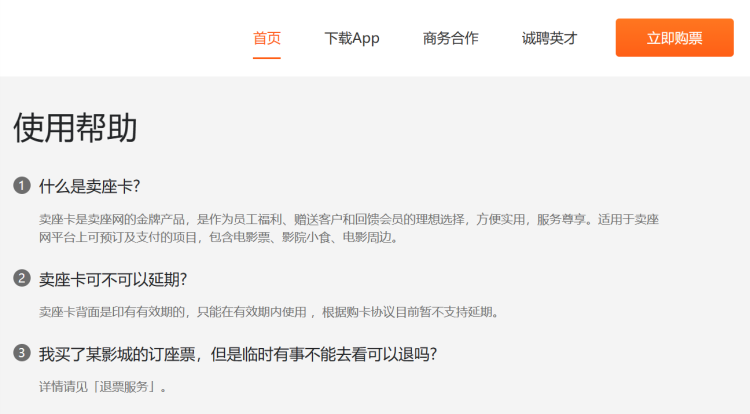Click the number 1 circle icon
Image resolution: width=750 pixels, height=414 pixels.
pos(22,186)
